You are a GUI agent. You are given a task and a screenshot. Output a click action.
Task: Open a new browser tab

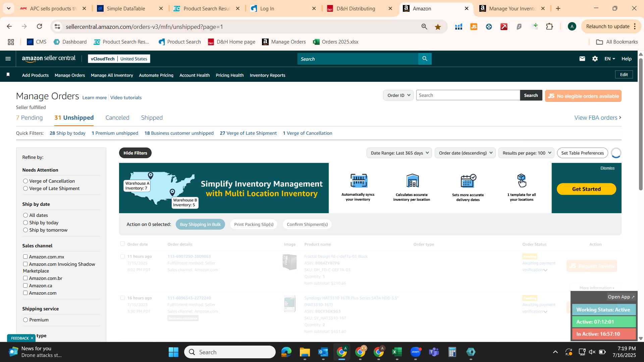(x=558, y=8)
